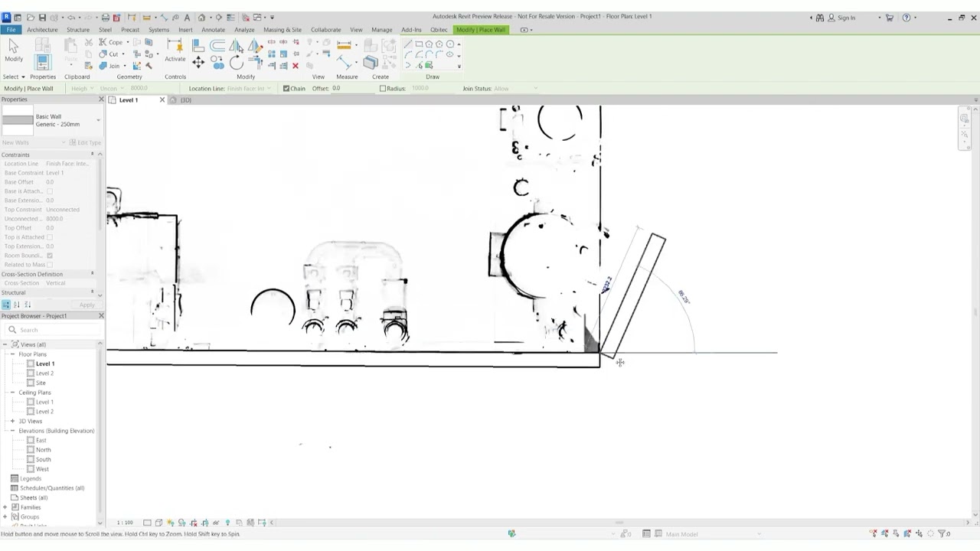Enable the Radius checkbox
This screenshot has width=980, height=551.
pos(383,89)
